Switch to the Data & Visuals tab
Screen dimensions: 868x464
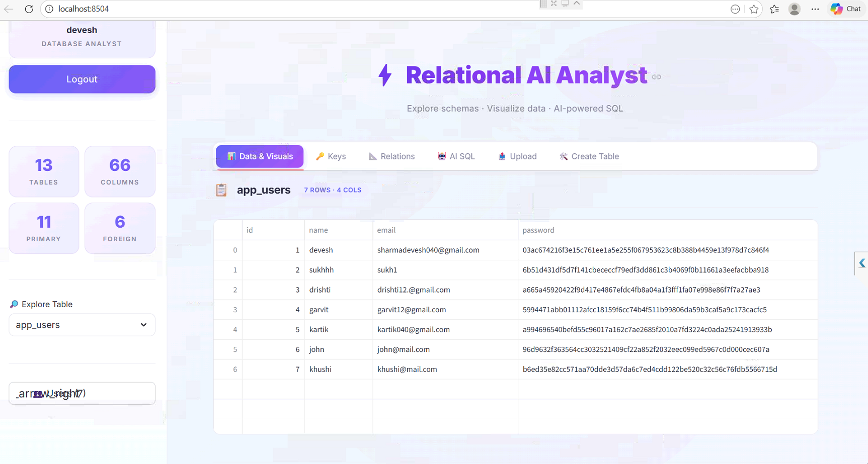260,156
